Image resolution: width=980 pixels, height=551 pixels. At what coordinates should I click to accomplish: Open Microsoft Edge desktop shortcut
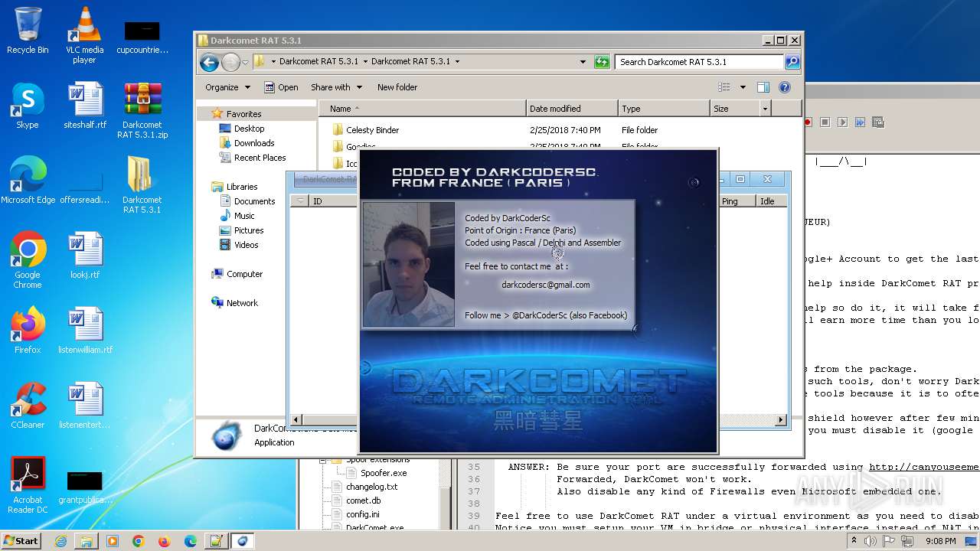pos(28,181)
